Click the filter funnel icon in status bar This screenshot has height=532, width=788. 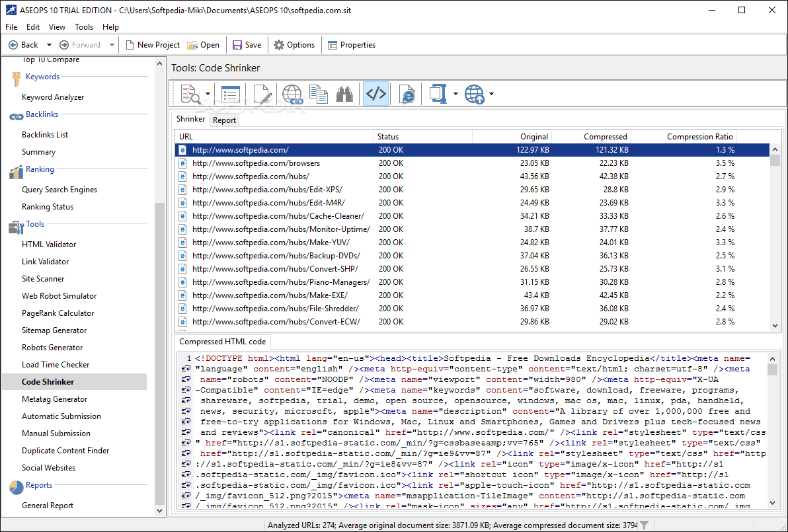[645, 525]
